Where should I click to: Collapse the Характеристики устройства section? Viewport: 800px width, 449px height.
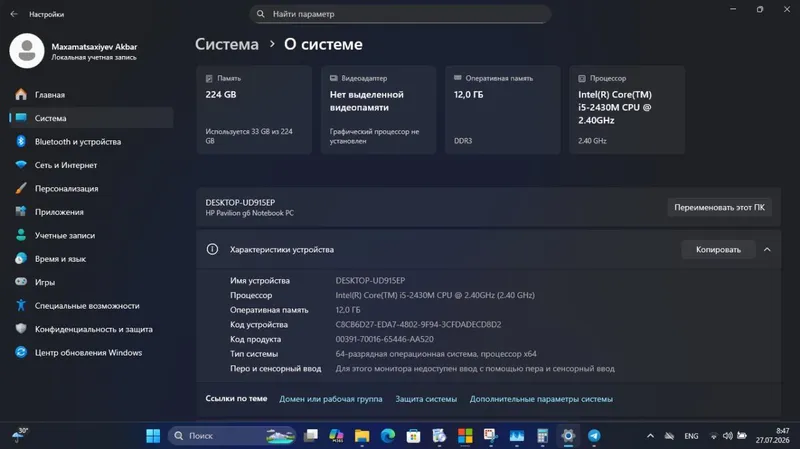point(767,250)
